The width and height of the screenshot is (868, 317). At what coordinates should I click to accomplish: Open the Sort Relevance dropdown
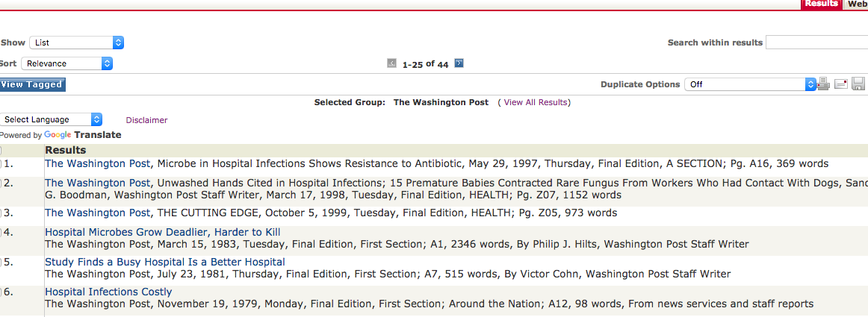coord(67,63)
